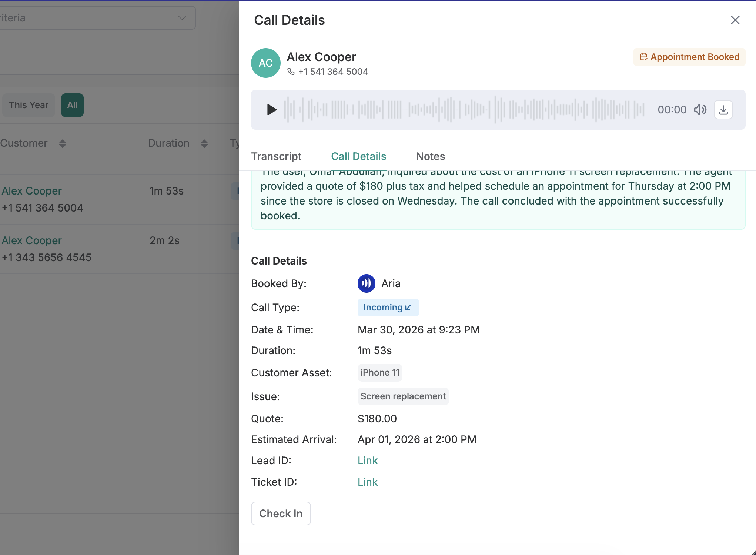The height and width of the screenshot is (555, 756).
Task: Open the Lead ID link
Action: click(367, 461)
